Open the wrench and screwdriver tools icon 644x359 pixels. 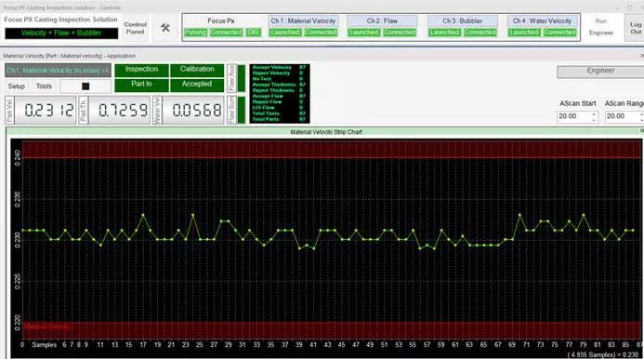165,28
